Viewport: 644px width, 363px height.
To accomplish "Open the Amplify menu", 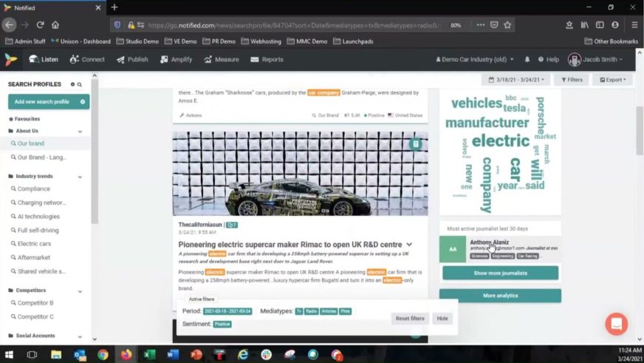I will (177, 60).
